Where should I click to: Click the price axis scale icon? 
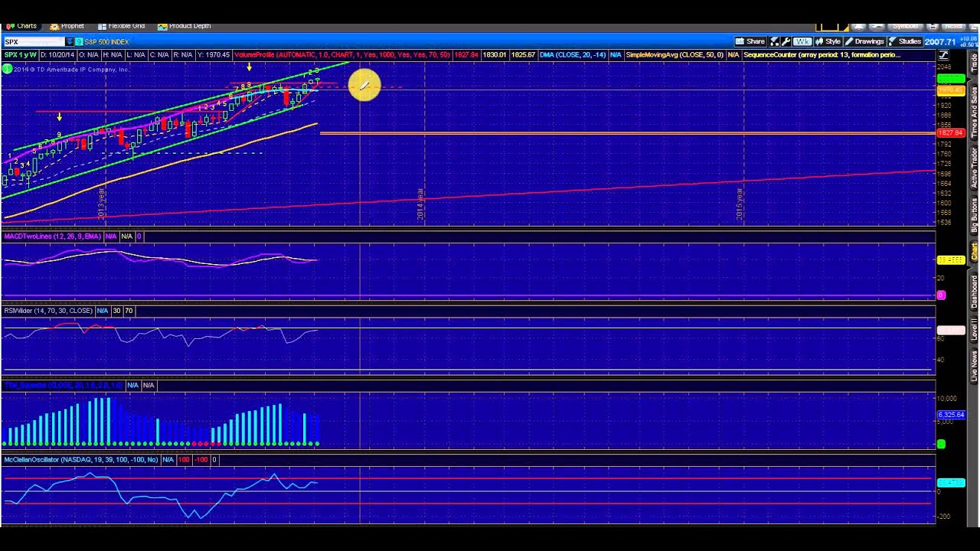pos(943,55)
